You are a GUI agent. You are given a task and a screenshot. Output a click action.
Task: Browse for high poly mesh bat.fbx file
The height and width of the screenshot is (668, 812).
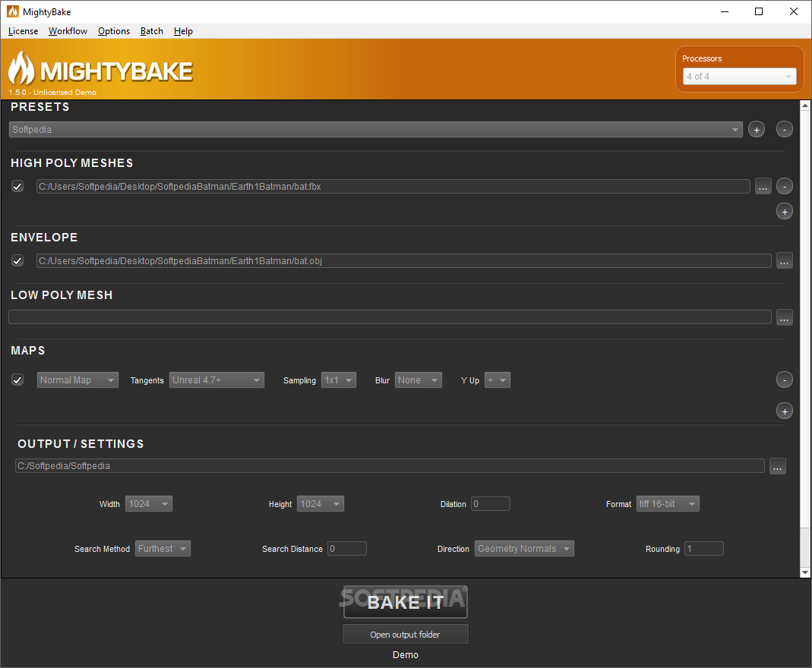(x=763, y=186)
